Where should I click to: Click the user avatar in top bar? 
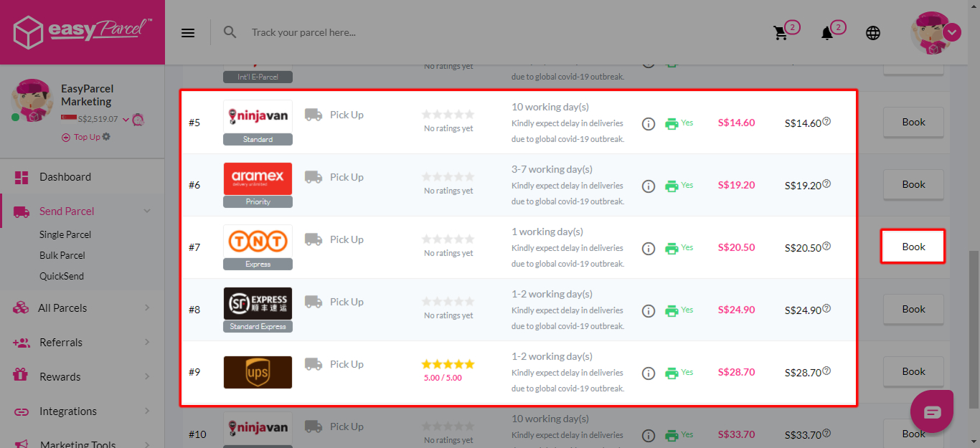point(932,32)
